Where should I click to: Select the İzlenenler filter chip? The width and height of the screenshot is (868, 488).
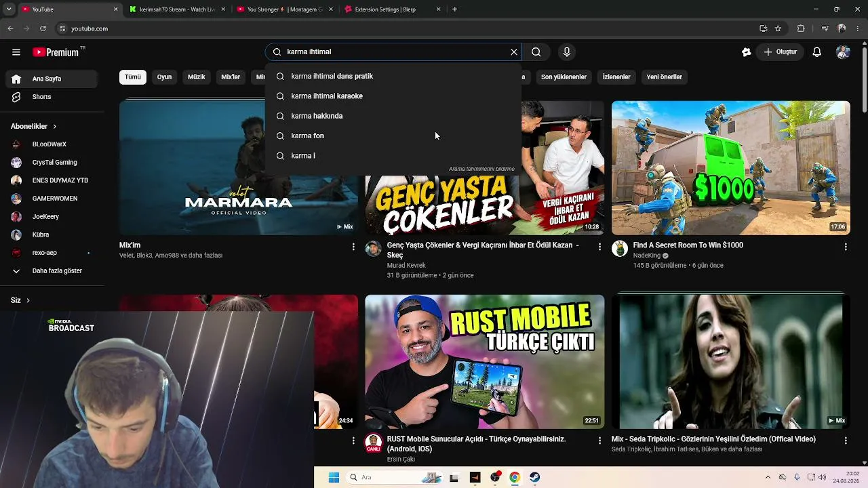(x=616, y=77)
